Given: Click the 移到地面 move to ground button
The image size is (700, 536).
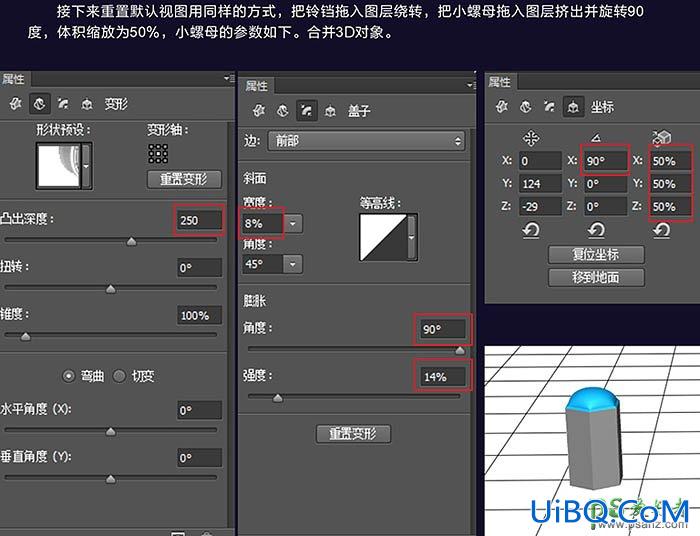Looking at the screenshot, I should point(596,278).
